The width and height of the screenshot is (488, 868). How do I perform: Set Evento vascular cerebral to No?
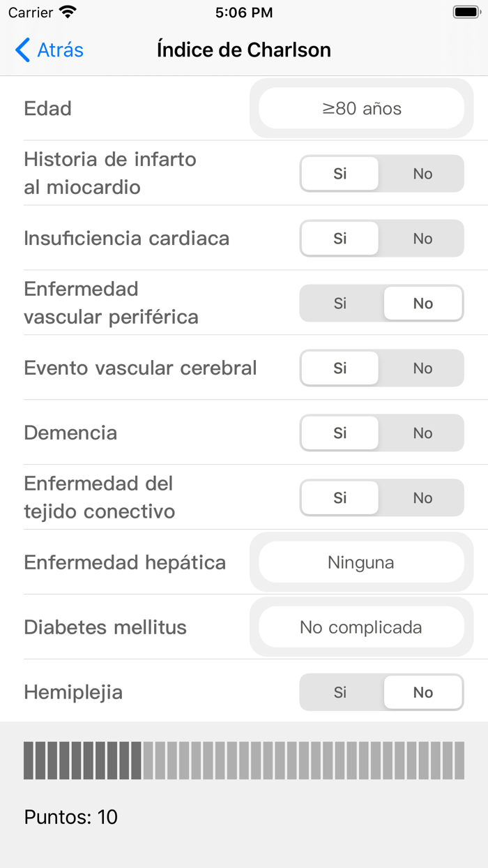[422, 368]
